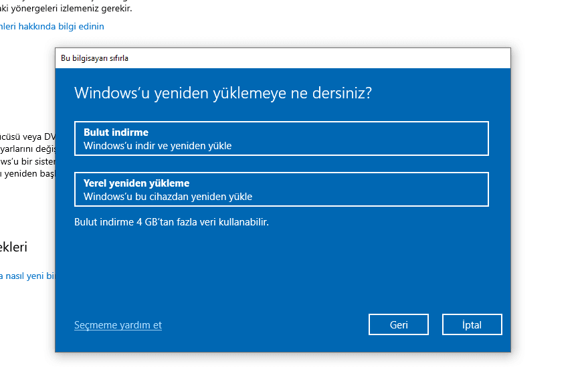Go back with the Geri button
The height and width of the screenshot is (392, 582).
[x=399, y=325]
